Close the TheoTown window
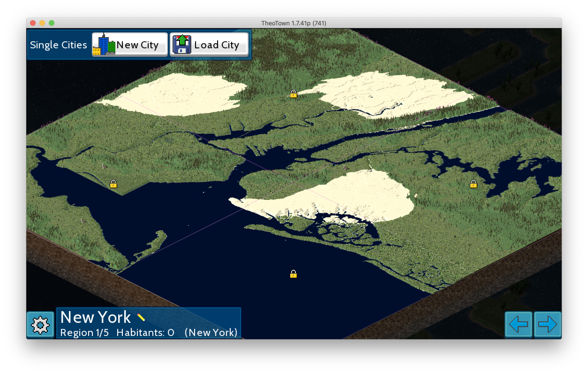The image size is (588, 374). (x=33, y=23)
